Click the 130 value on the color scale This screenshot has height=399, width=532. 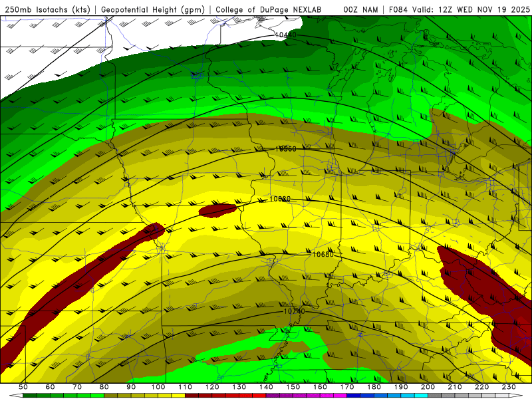pos(239,387)
